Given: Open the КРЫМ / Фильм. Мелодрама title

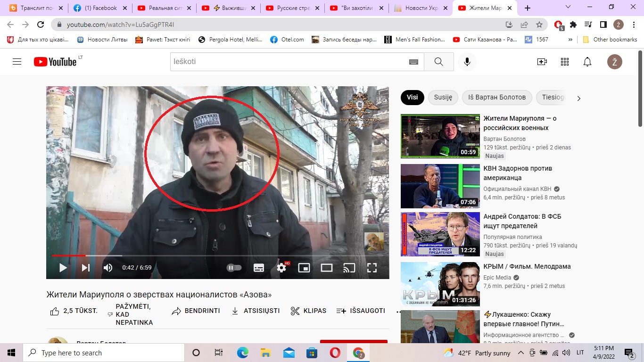Looking at the screenshot, I should pos(527,266).
